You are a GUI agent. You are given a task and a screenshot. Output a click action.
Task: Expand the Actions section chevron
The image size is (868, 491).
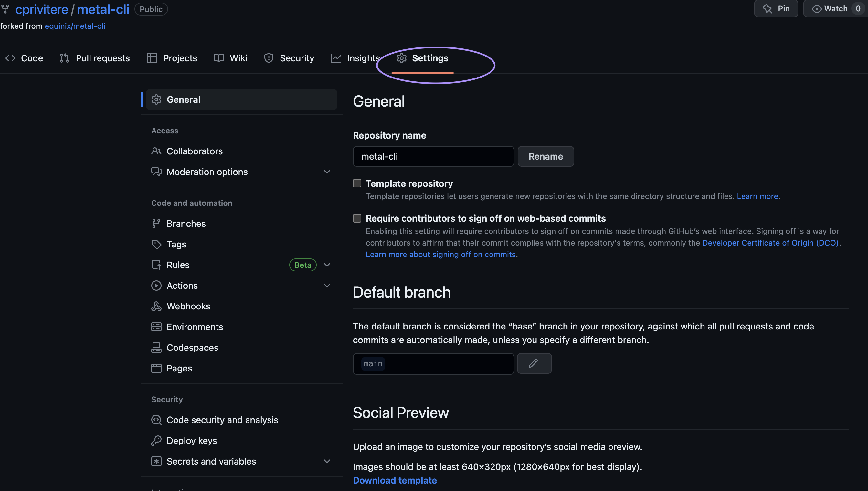(x=327, y=286)
